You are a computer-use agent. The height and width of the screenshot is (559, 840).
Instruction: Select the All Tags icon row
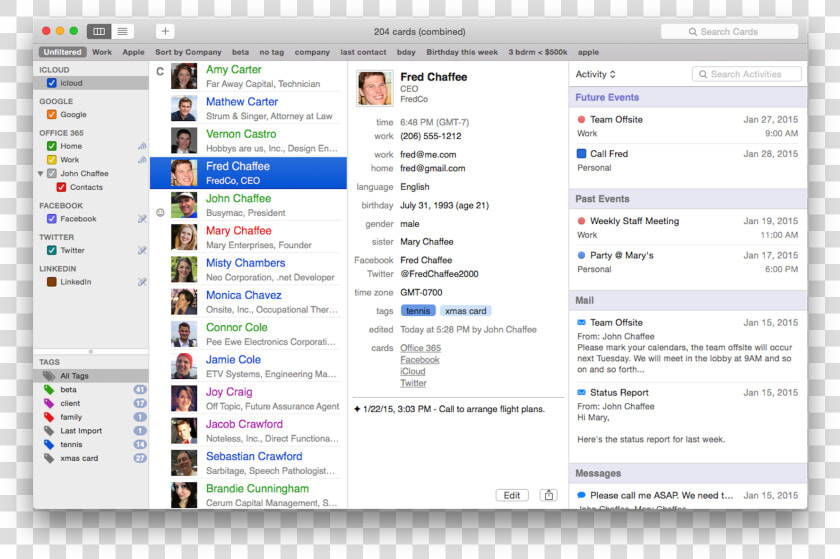pyautogui.click(x=91, y=376)
